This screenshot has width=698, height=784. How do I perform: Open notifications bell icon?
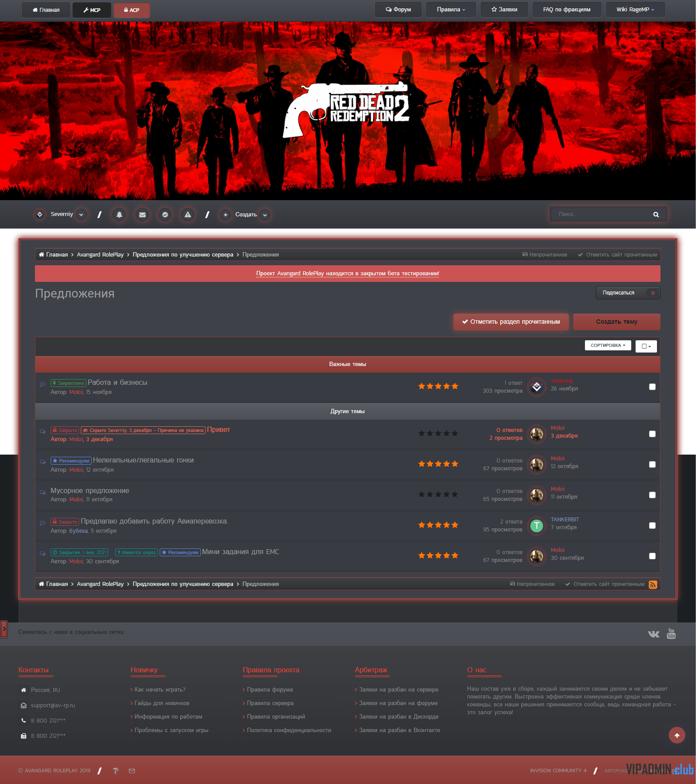coord(119,215)
